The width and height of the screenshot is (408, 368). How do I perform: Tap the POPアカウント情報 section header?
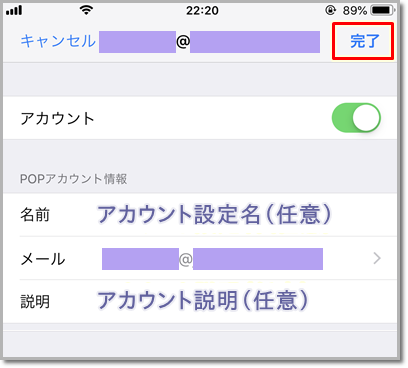pos(73,179)
